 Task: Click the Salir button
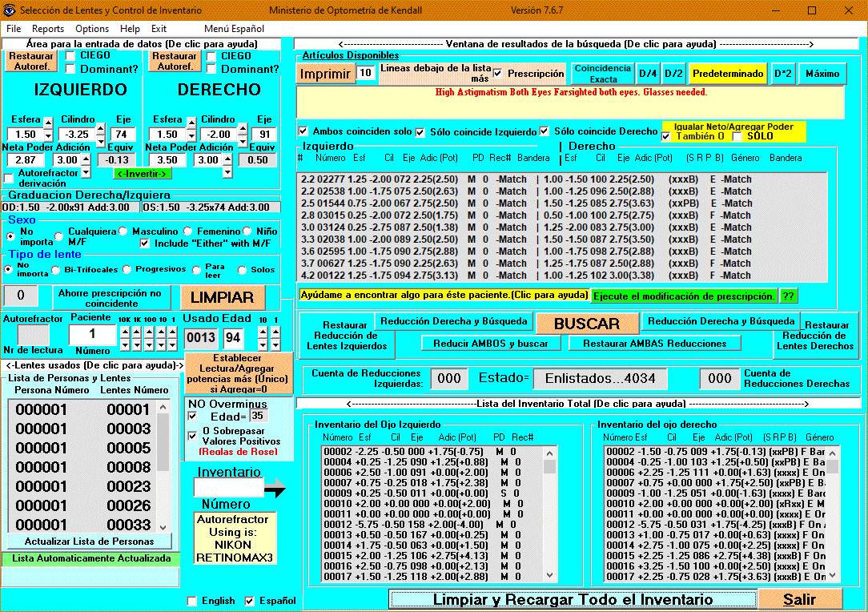(799, 599)
